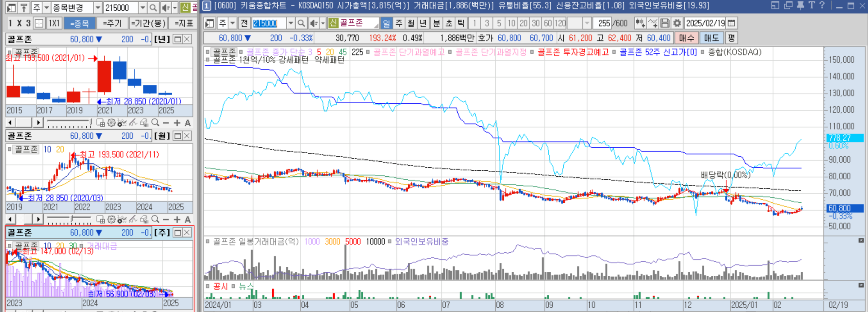Click the left panel pin-to-top icon

24,8
